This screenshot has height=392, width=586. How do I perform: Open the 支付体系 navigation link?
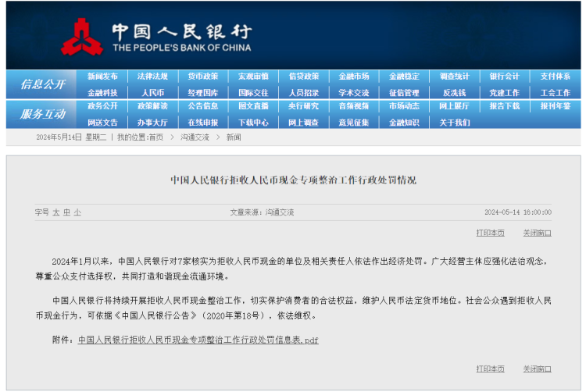[555, 77]
